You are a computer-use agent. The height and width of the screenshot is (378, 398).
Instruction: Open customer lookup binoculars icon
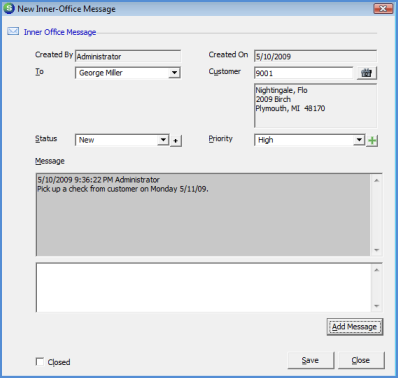[367, 73]
